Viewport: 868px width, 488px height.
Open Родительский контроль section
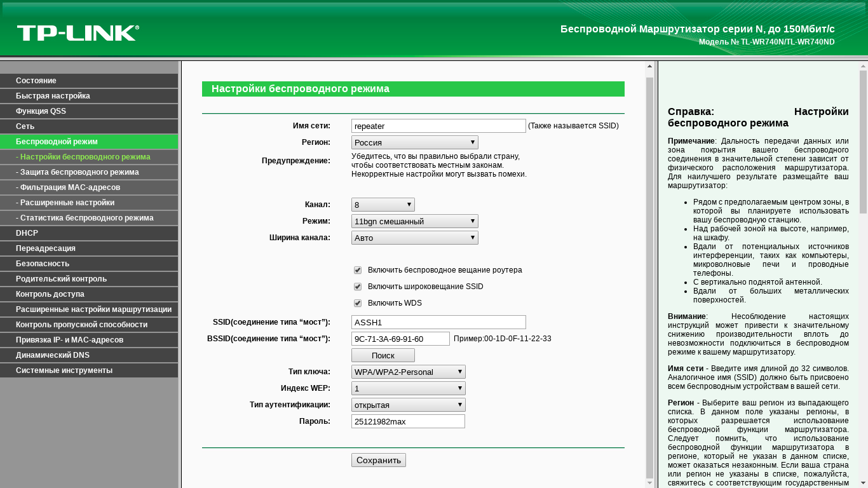tap(89, 279)
